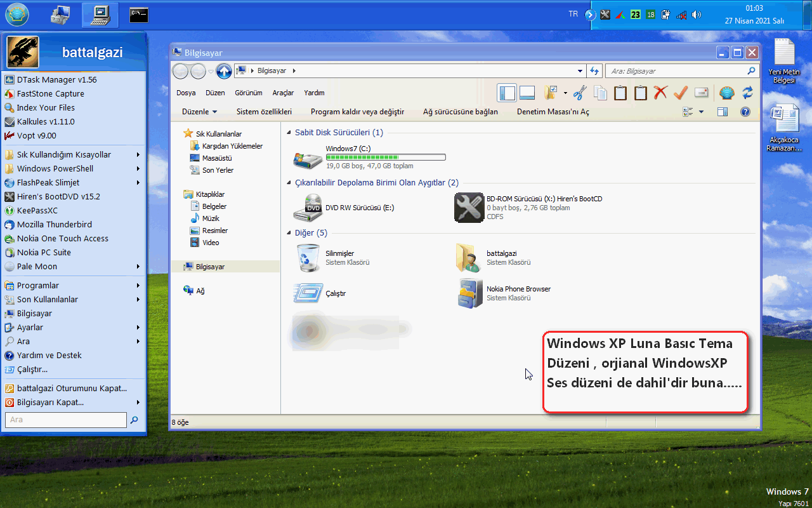Click the Start menu Ara search field
Screen dimensions: 812x508
(67, 420)
